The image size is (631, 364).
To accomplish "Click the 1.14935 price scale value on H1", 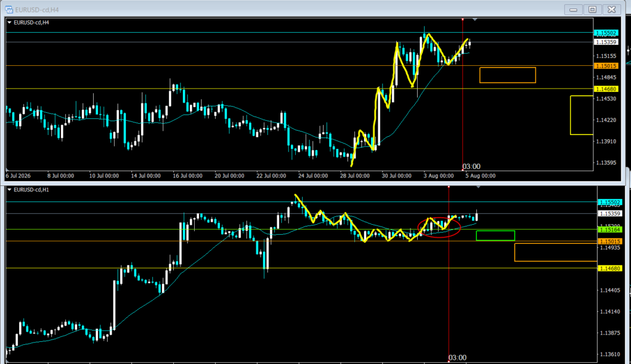I will (x=610, y=248).
